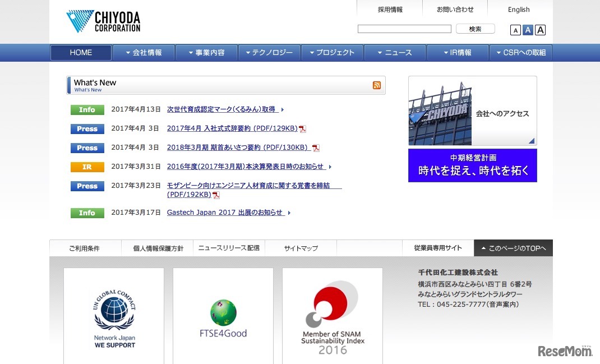The image size is (600, 364).
Task: Click TEL：045-225-7777 text
Action: (468, 305)
